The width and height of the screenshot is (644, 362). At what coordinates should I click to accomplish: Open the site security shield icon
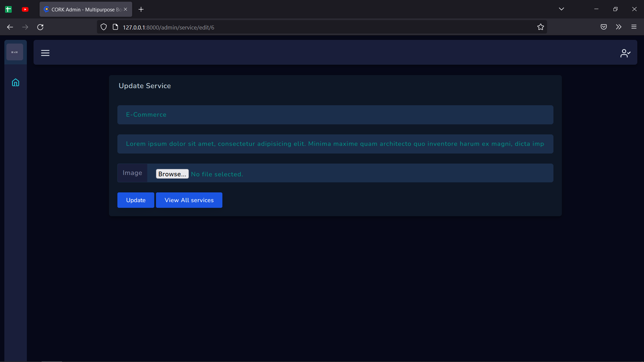coord(104,27)
